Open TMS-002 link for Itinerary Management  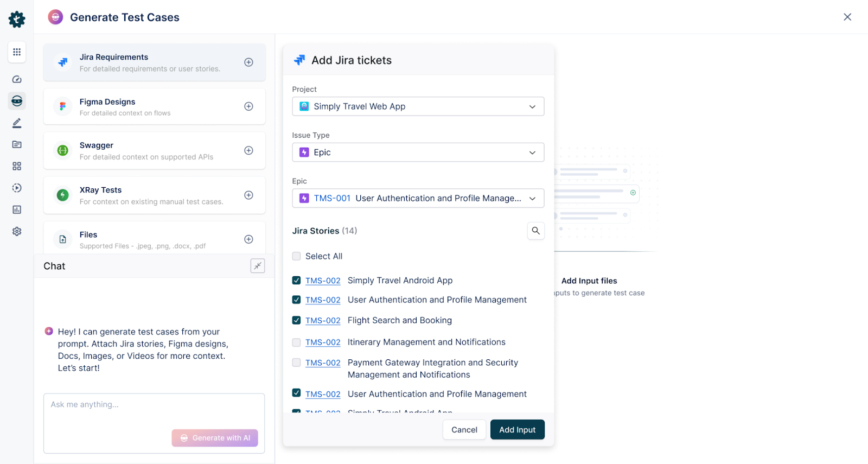(x=323, y=342)
